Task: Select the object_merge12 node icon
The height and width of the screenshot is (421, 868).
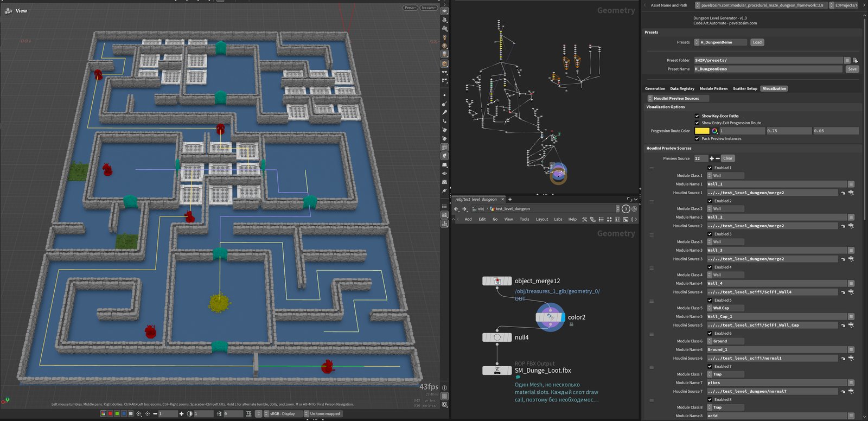Action: (497, 281)
